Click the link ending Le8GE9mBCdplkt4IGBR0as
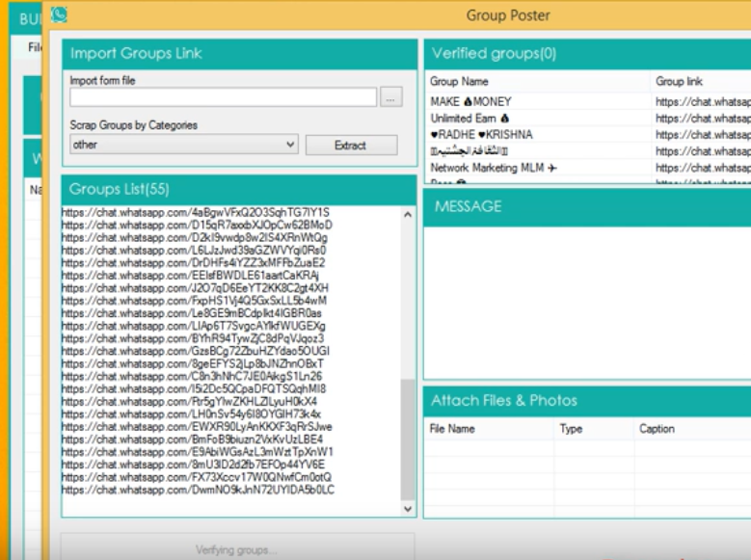Image resolution: width=751 pixels, height=560 pixels. [192, 313]
